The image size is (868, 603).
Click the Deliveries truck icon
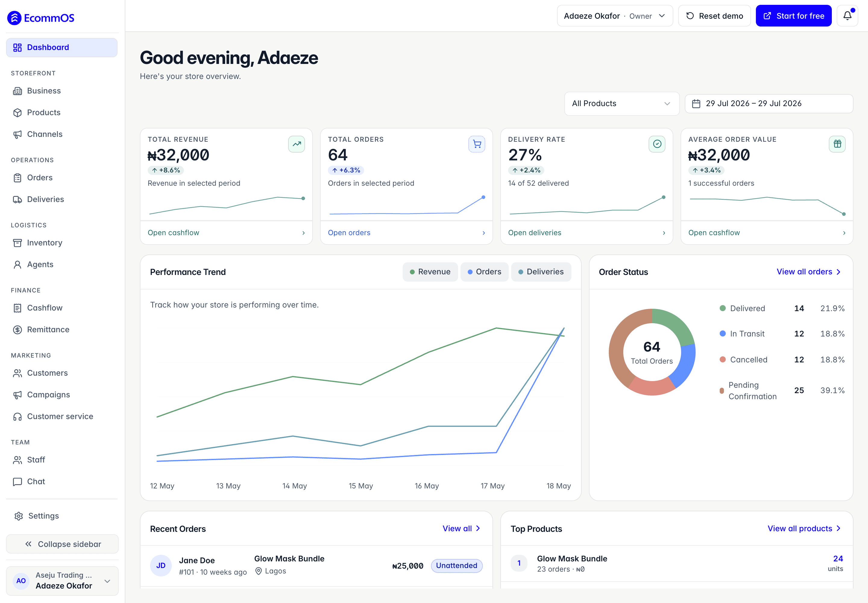17,200
